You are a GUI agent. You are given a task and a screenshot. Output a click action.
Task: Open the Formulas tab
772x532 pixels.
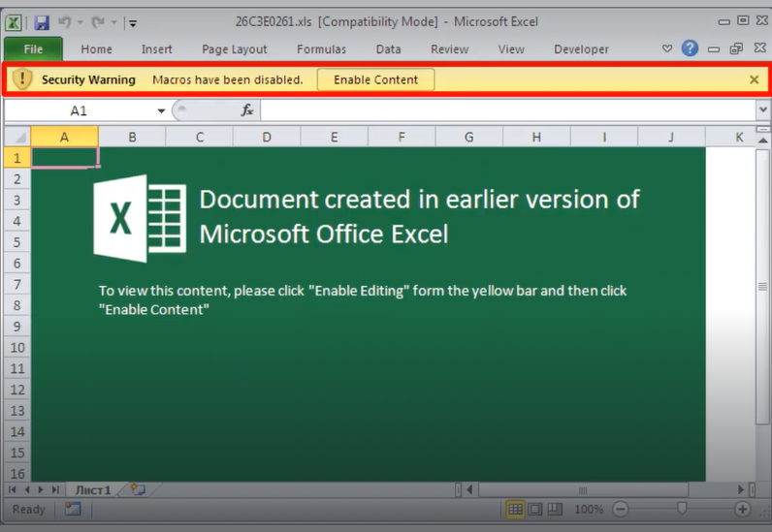[321, 49]
